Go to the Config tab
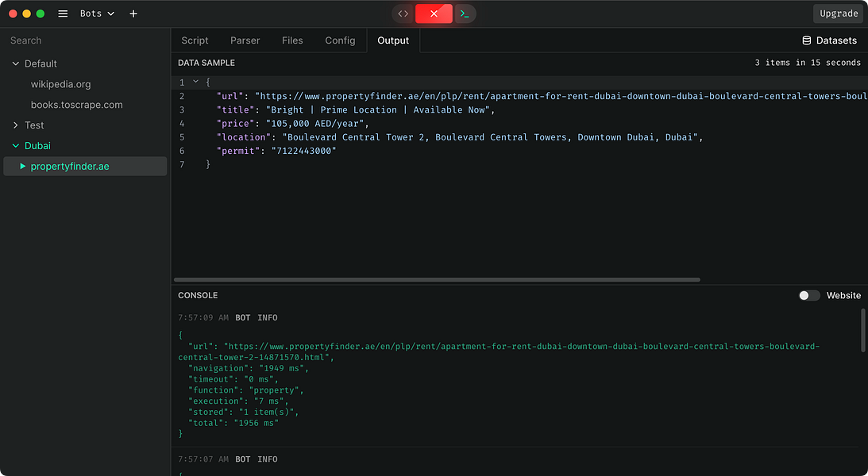Viewport: 868px width, 476px height. coord(340,40)
